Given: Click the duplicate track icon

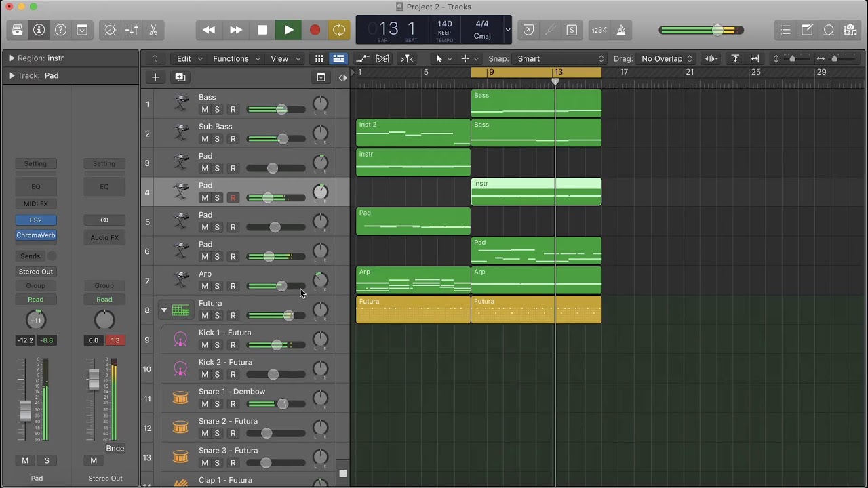Looking at the screenshot, I should pos(180,77).
